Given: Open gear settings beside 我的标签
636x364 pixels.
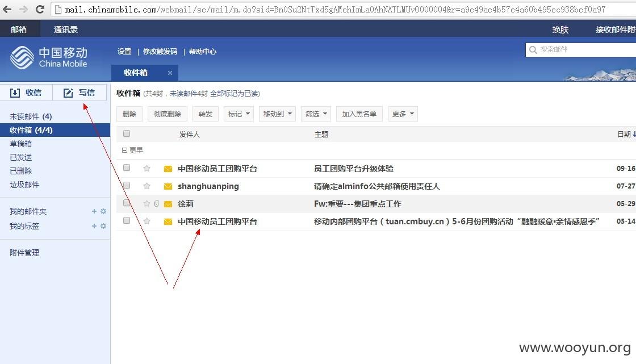Looking at the screenshot, I should coord(103,225).
